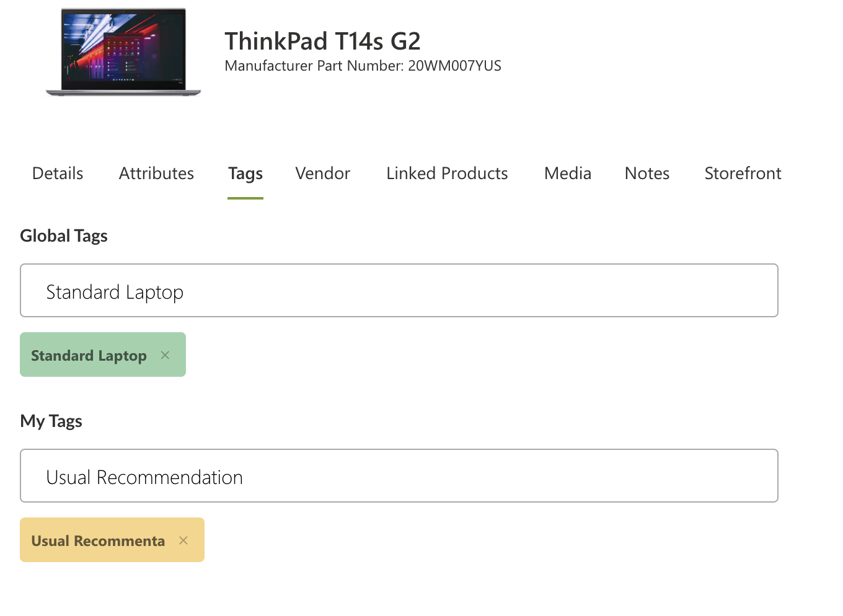Open the Details tab
843x616 pixels.
tap(58, 174)
